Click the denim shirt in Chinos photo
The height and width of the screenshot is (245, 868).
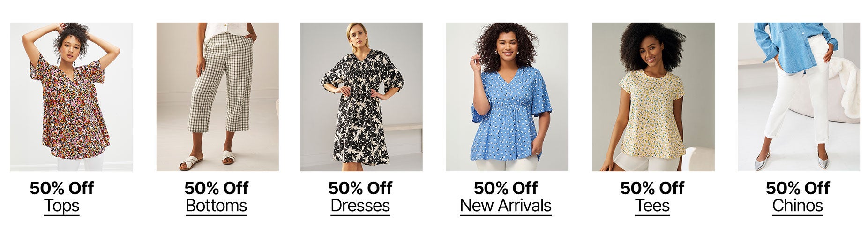pos(796,47)
